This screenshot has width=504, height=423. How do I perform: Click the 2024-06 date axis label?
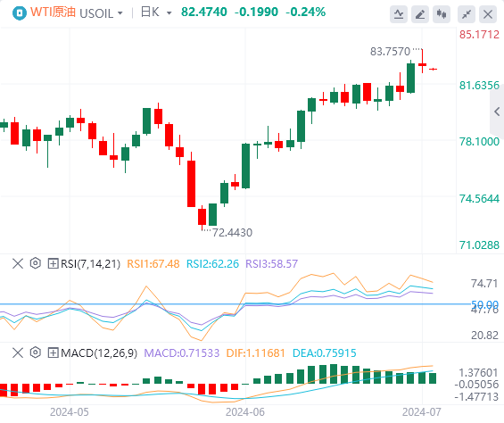pyautogui.click(x=245, y=412)
